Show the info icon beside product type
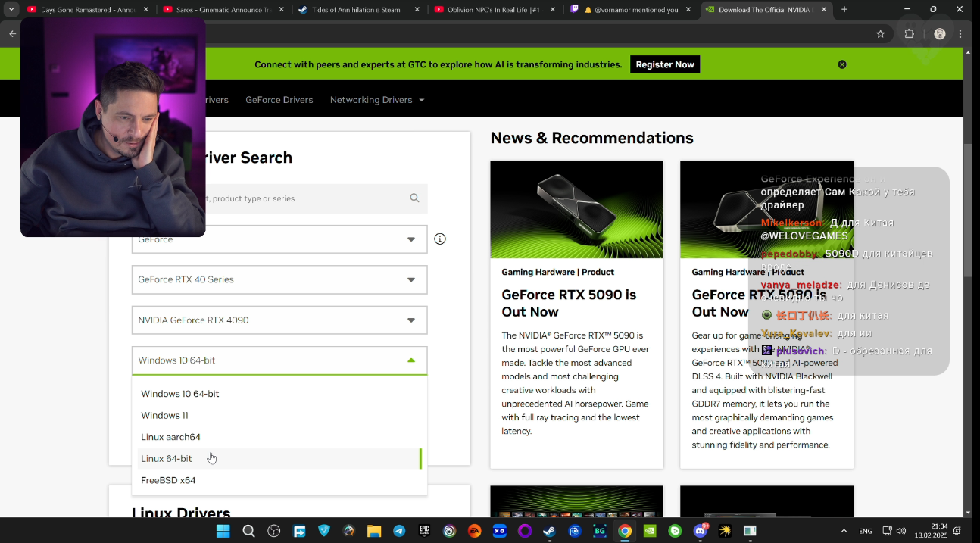Image resolution: width=980 pixels, height=543 pixels. point(440,239)
